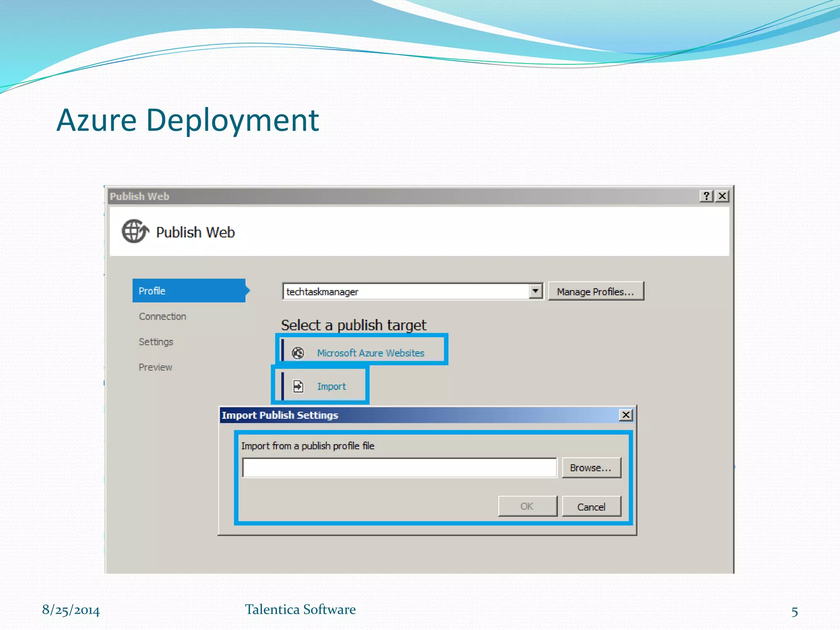Click the Publish Web globe icon

click(x=135, y=231)
